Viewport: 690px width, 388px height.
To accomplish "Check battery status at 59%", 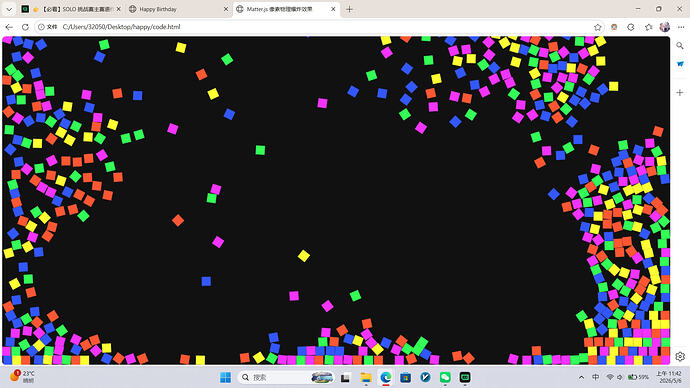I will click(639, 377).
